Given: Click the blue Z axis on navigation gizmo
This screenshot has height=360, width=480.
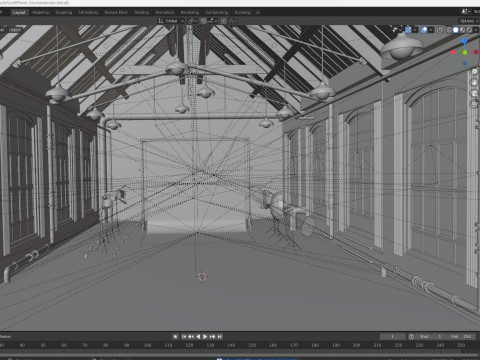Looking at the screenshot, I should point(465,41).
